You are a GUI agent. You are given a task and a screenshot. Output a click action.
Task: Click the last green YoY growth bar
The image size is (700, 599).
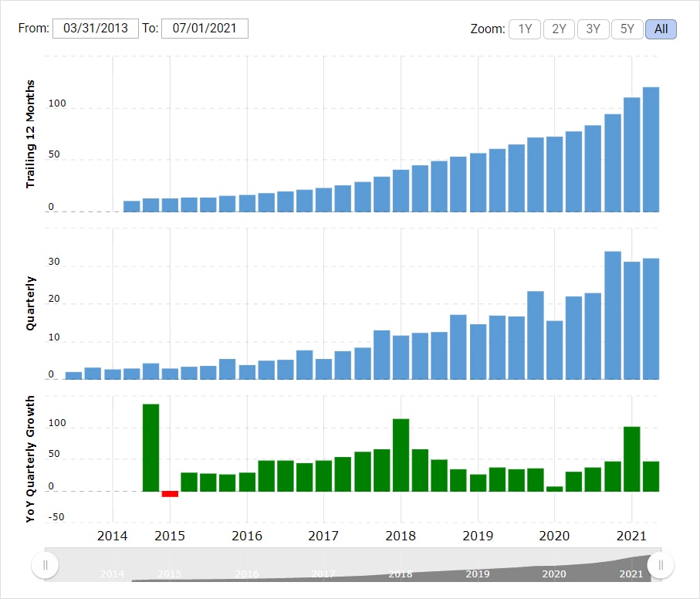(x=651, y=476)
